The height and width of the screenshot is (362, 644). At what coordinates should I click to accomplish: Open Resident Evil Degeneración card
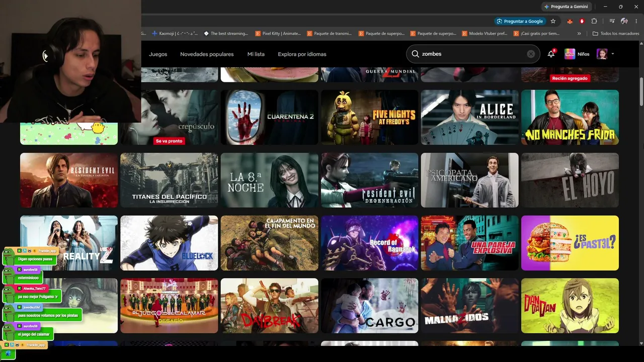[x=369, y=180]
